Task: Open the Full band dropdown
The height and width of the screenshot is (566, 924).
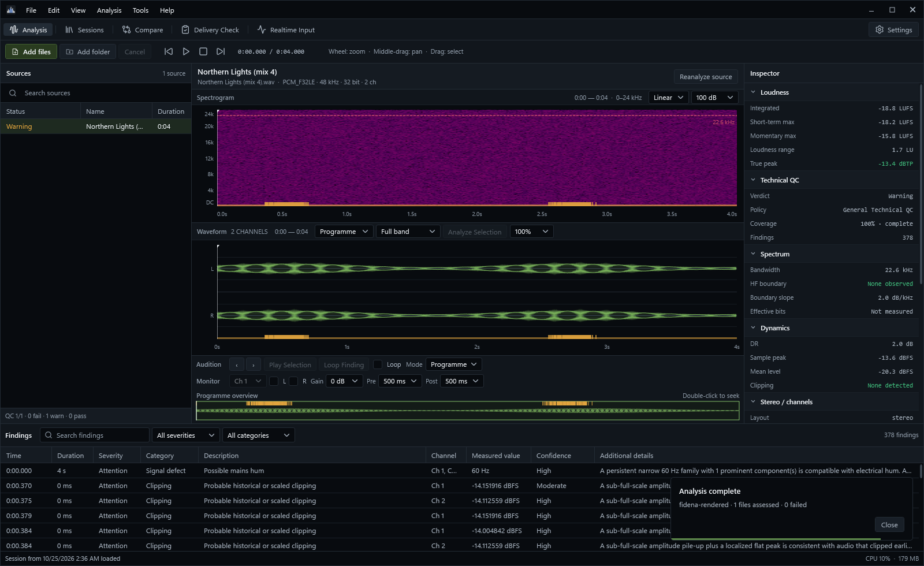Action: (408, 232)
